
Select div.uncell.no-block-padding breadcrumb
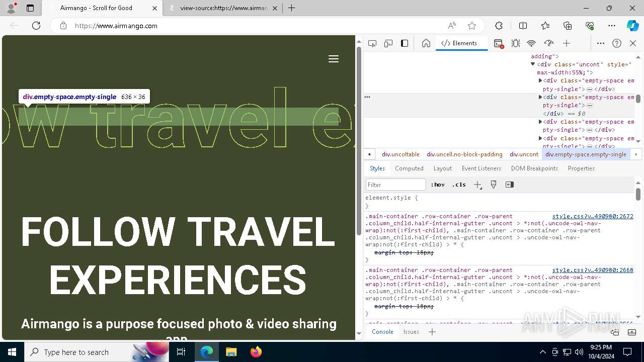(x=464, y=154)
